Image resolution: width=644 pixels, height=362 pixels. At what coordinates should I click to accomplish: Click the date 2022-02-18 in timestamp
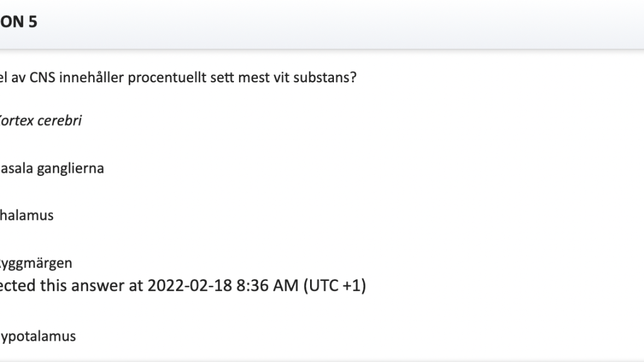coord(190,286)
